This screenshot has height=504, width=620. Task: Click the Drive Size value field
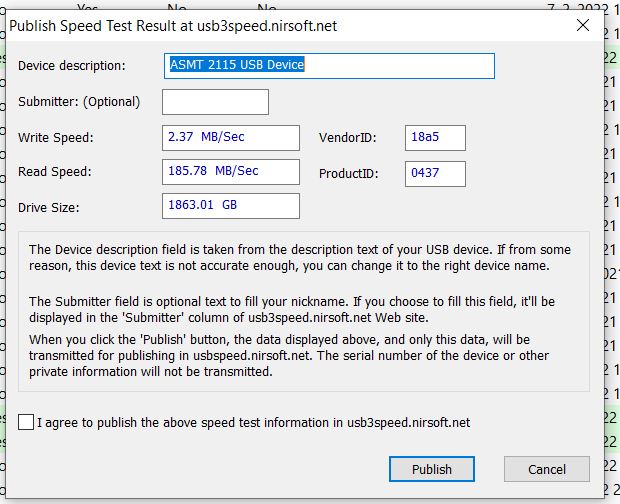click(x=232, y=206)
